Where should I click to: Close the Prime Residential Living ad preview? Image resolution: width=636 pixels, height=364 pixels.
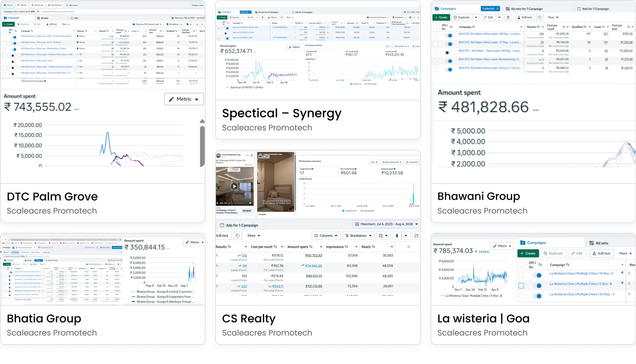[x=251, y=155]
